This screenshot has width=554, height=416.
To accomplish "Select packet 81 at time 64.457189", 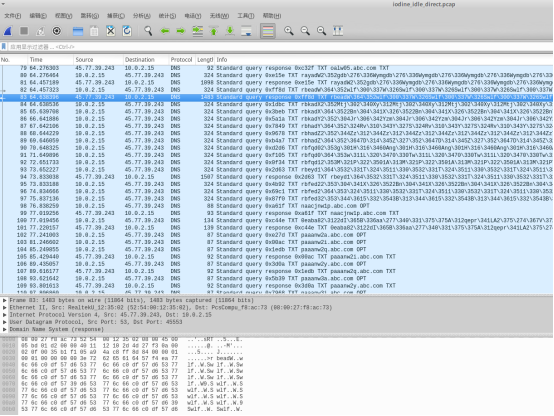I will 277,82.
